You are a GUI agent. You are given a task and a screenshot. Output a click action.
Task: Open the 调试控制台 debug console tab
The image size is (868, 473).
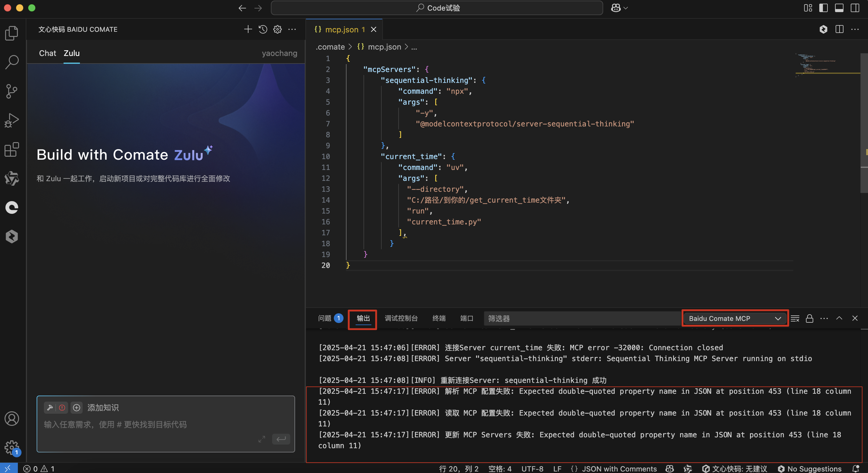[x=401, y=318]
